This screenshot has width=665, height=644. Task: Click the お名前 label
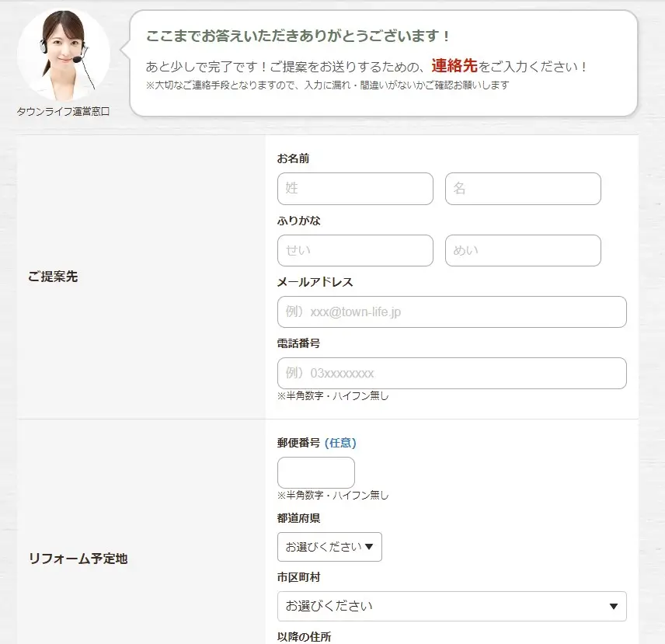(293, 158)
